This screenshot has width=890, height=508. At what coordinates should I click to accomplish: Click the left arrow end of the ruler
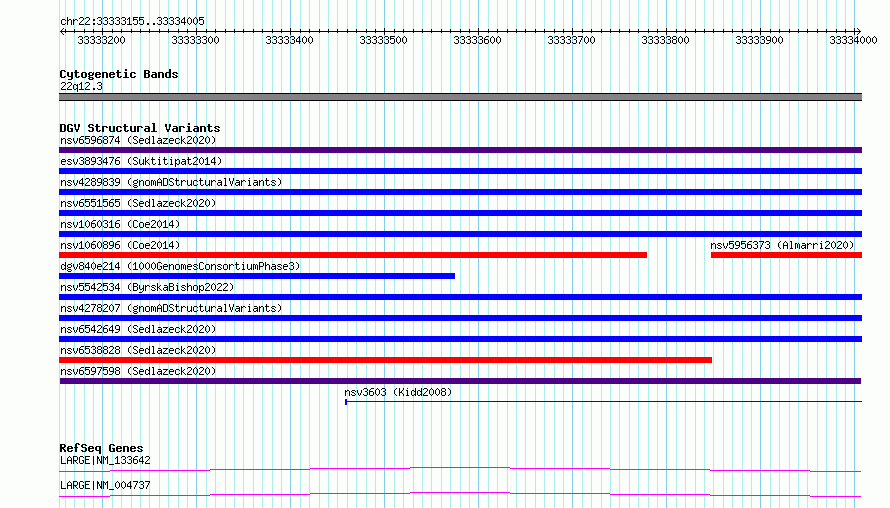click(62, 31)
